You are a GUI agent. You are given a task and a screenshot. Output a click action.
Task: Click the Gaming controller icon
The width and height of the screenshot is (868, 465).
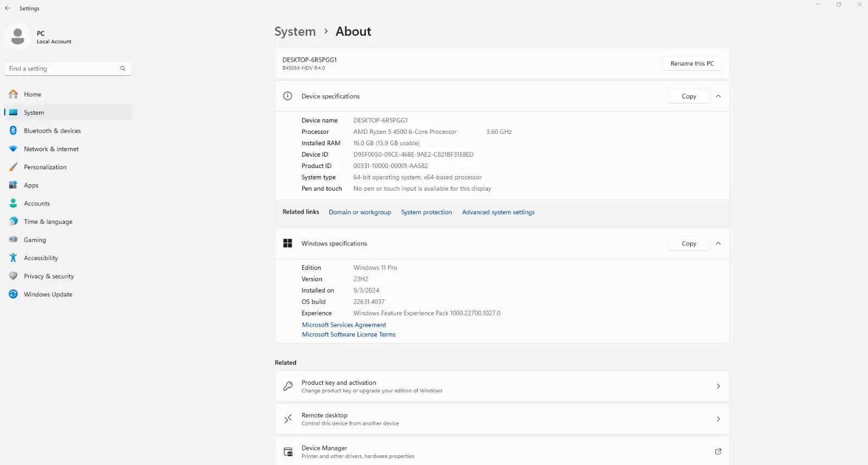13,240
